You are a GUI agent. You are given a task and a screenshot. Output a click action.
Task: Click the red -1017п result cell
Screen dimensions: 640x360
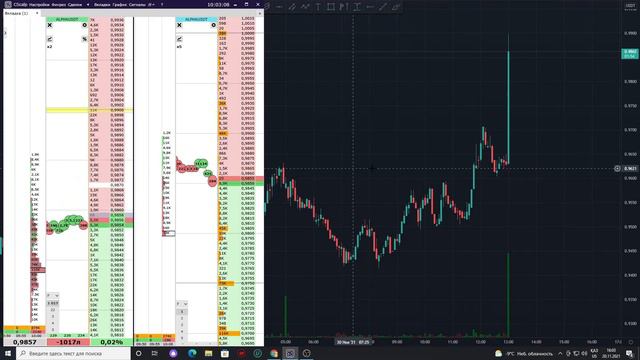click(x=68, y=342)
